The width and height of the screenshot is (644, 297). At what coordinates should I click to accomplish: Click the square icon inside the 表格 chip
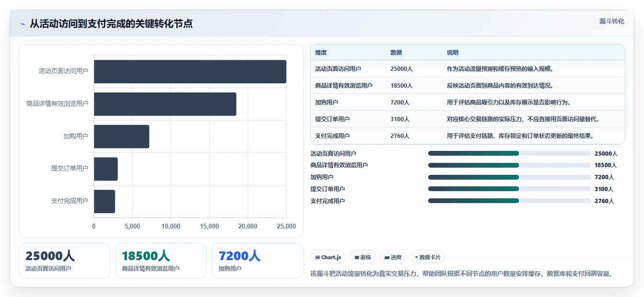357,257
